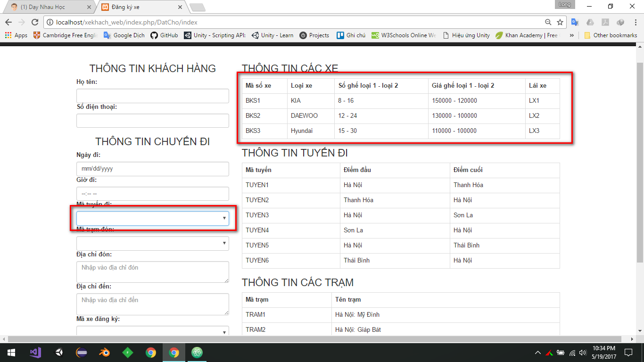644x362 pixels.
Task: Open the Google Dịch bookmark
Action: point(124,35)
